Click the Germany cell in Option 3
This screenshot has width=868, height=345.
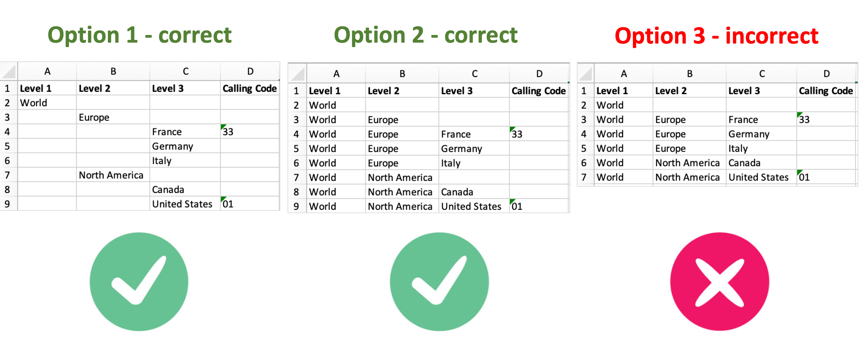coord(749,134)
